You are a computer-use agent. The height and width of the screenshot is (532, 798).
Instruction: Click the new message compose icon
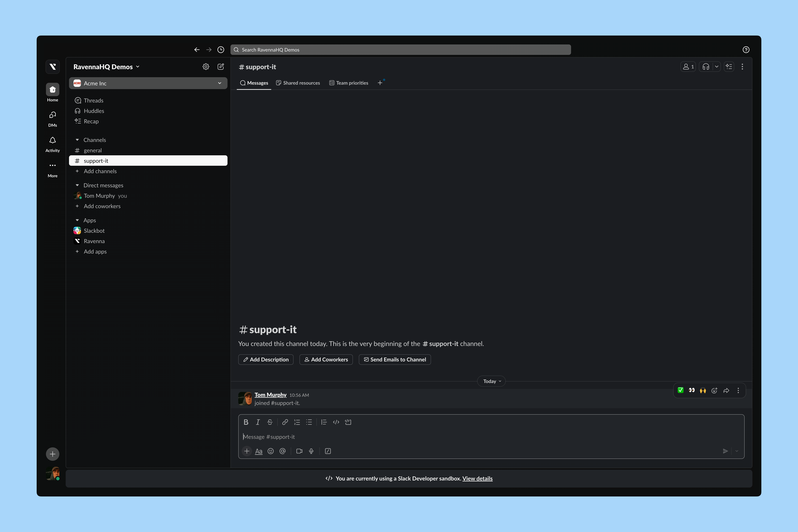(221, 67)
